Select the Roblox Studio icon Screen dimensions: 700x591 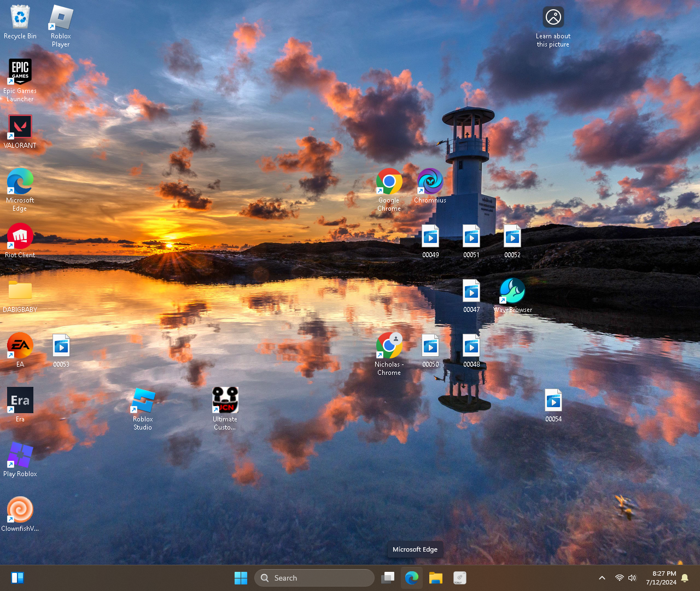click(x=143, y=401)
